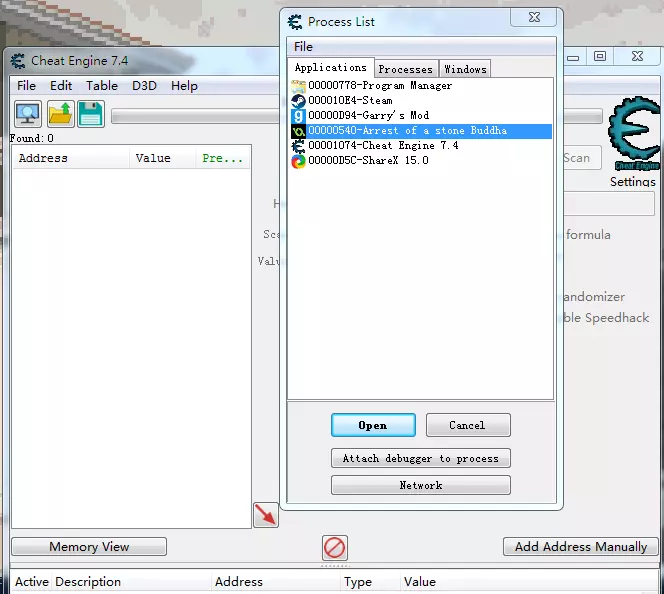Maximize the Cheat Engine main window
Viewport: 664px width, 594px height.
point(600,56)
